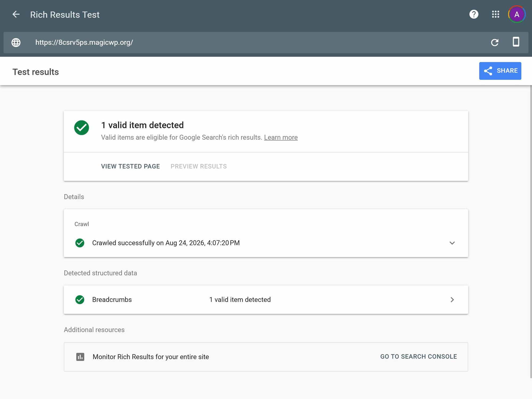
Task: Click the Rich Results Test title
Action: [x=65, y=15]
